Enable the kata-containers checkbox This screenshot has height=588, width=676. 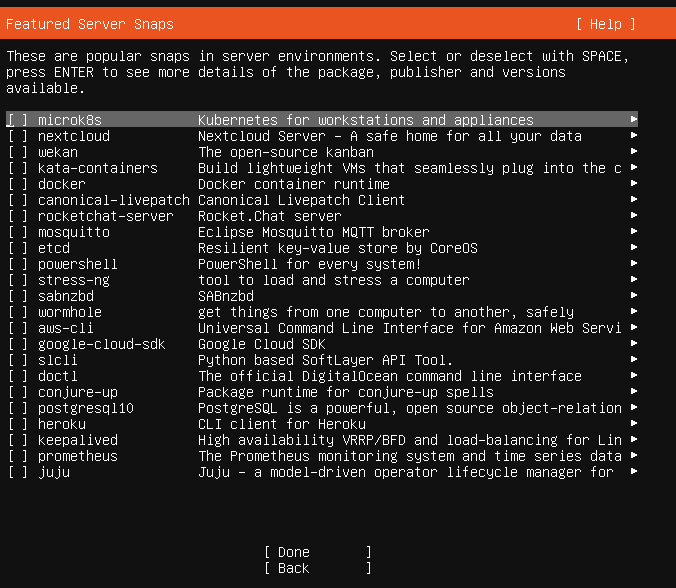(18, 168)
